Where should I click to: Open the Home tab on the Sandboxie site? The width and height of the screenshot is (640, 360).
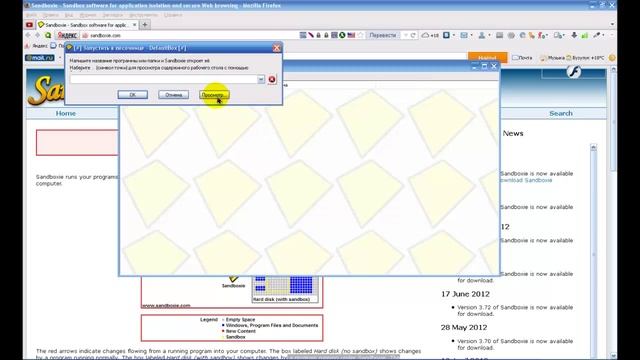point(66,113)
